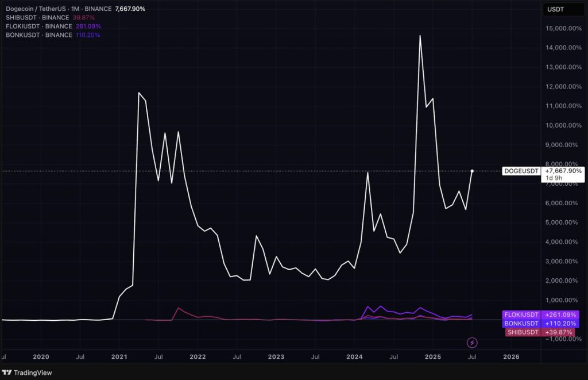Click the 2020 label on time axis
The width and height of the screenshot is (588, 380).
point(41,357)
